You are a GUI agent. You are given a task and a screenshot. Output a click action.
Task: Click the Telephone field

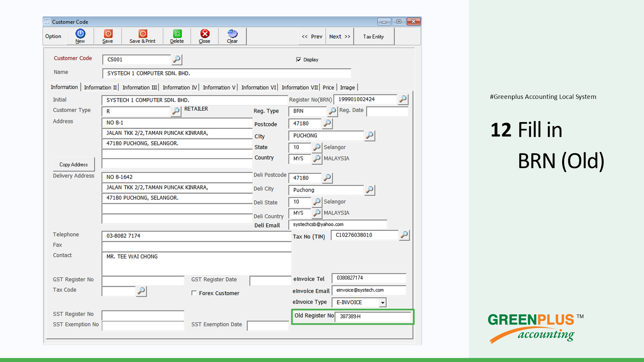[197, 236]
